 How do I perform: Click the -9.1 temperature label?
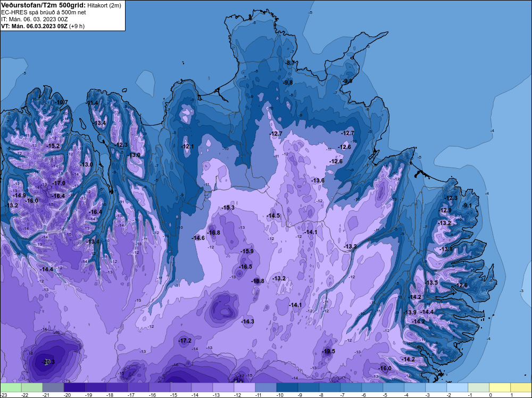[467, 205]
